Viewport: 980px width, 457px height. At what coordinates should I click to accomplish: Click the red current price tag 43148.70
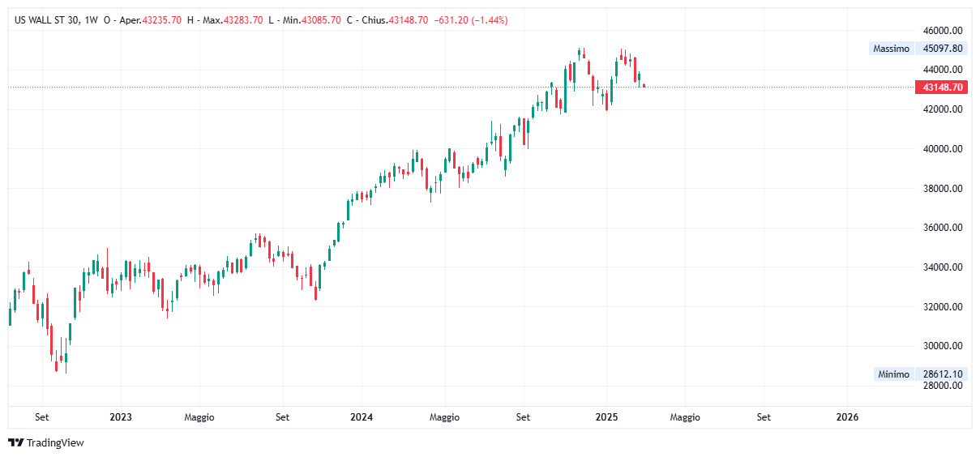point(941,88)
